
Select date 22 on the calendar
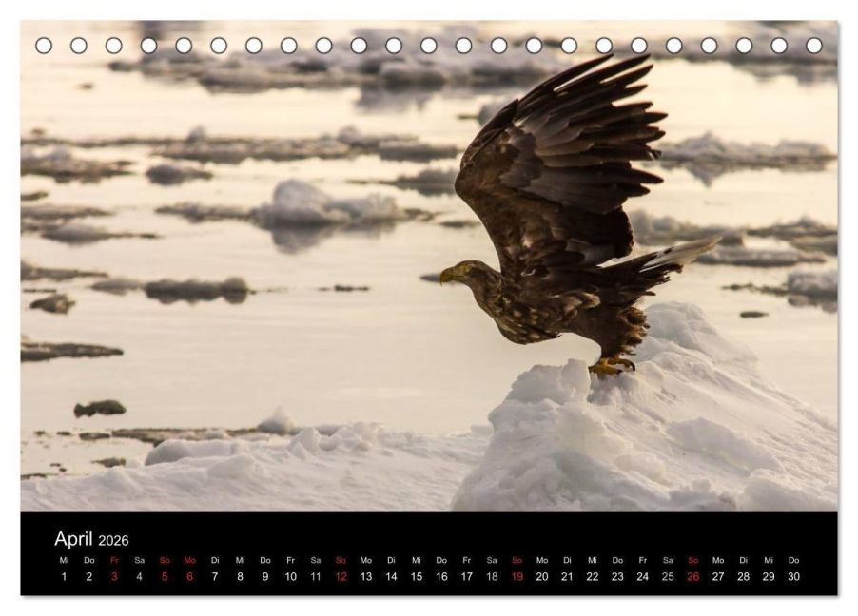click(593, 577)
